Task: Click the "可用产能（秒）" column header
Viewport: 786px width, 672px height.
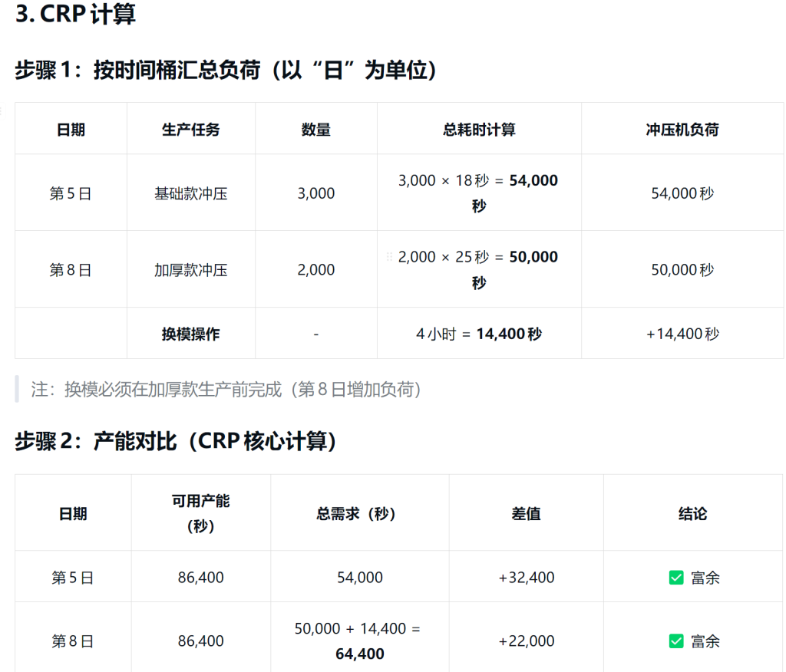Action: coord(200,514)
